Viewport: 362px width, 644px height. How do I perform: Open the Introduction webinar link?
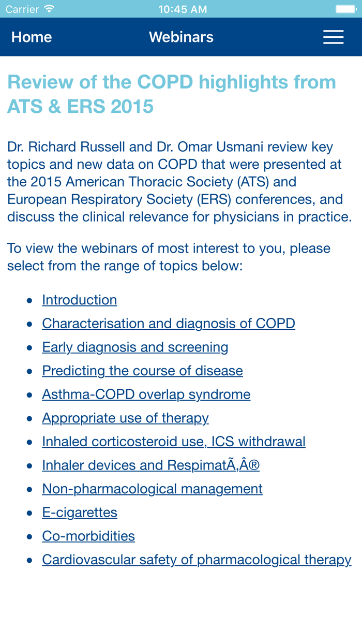pyautogui.click(x=79, y=300)
